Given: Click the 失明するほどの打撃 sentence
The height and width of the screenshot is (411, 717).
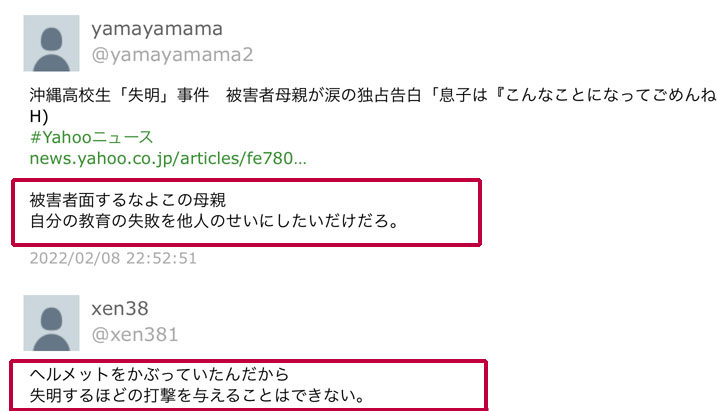Looking at the screenshot, I should 197,395.
